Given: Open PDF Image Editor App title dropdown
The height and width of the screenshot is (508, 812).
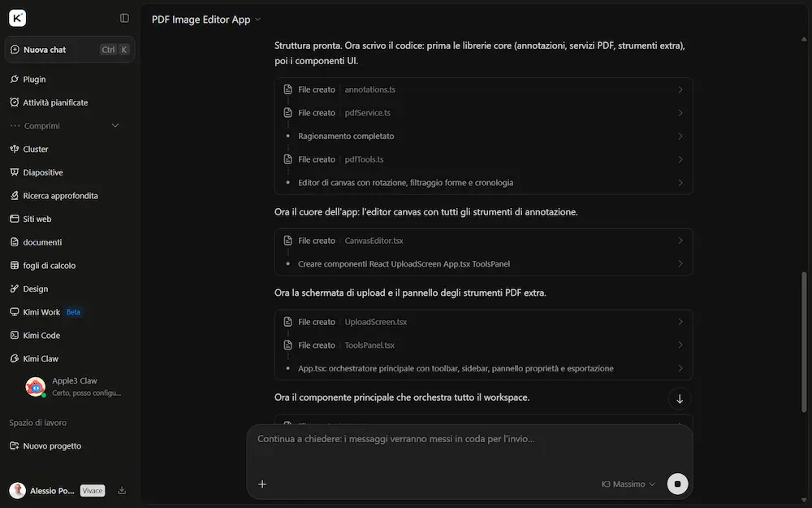Looking at the screenshot, I should pyautogui.click(x=206, y=20).
